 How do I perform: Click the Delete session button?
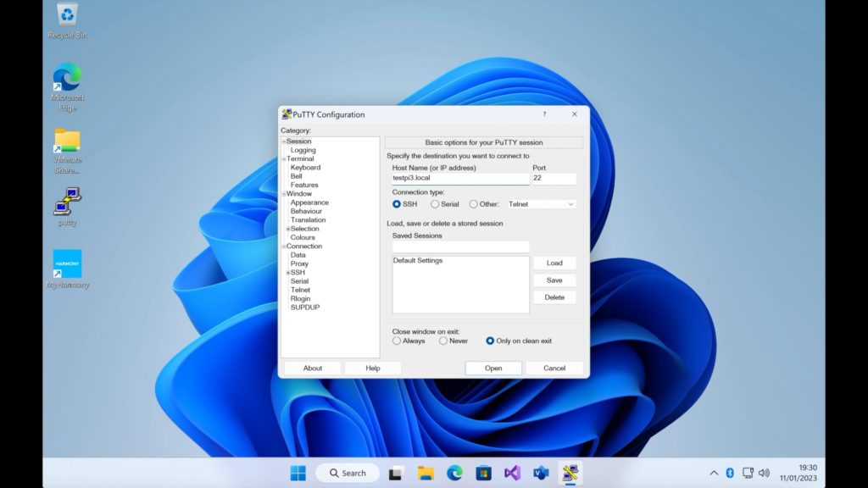tap(554, 297)
